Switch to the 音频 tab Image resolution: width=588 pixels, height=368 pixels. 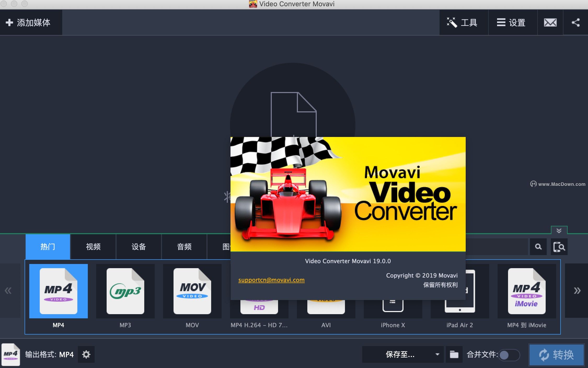pyautogui.click(x=184, y=246)
